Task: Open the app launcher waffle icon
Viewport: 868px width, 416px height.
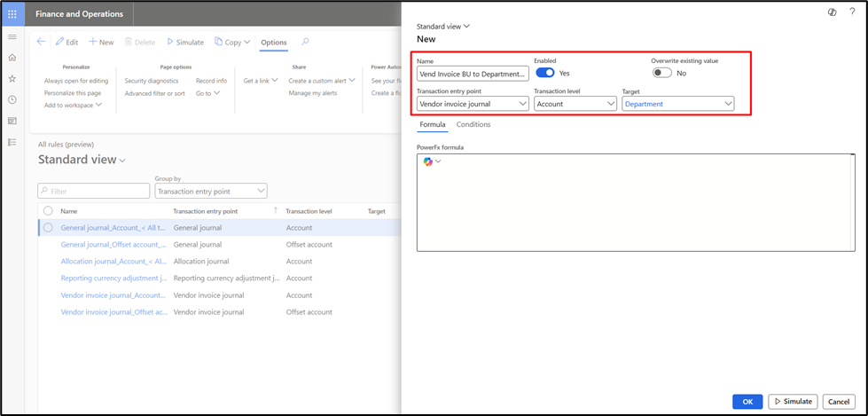Action: pyautogui.click(x=12, y=14)
